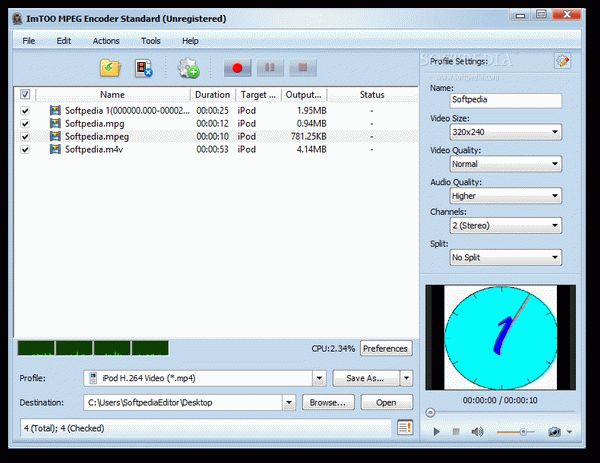The height and width of the screenshot is (463, 600).
Task: Uncheck the Softpedia 1 file checkbox
Action: 25,111
